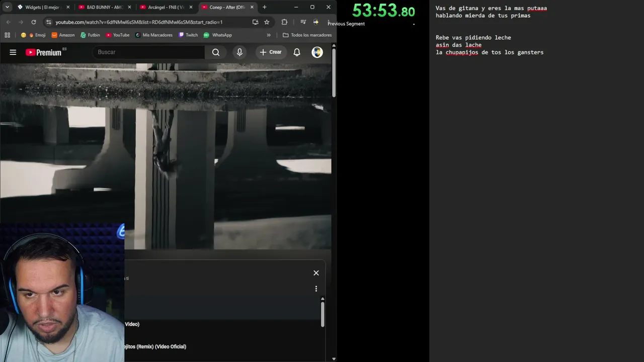Click the video player to pause

click(166, 156)
